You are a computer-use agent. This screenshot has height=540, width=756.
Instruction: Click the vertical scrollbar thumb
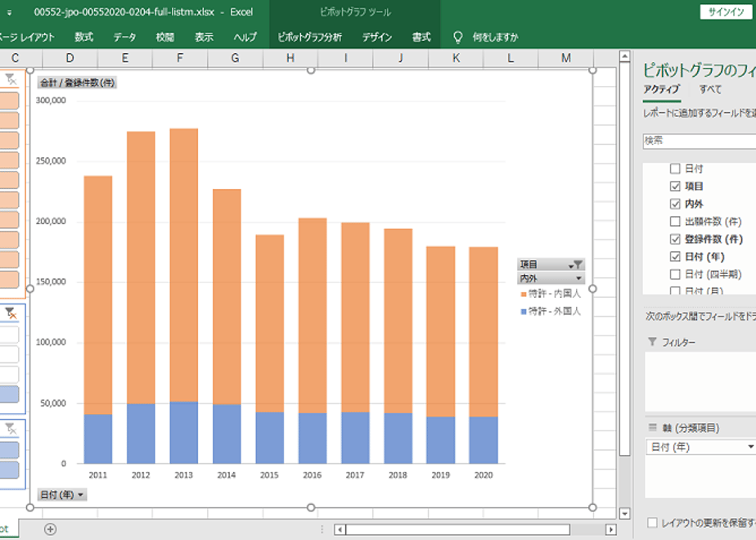(x=624, y=259)
